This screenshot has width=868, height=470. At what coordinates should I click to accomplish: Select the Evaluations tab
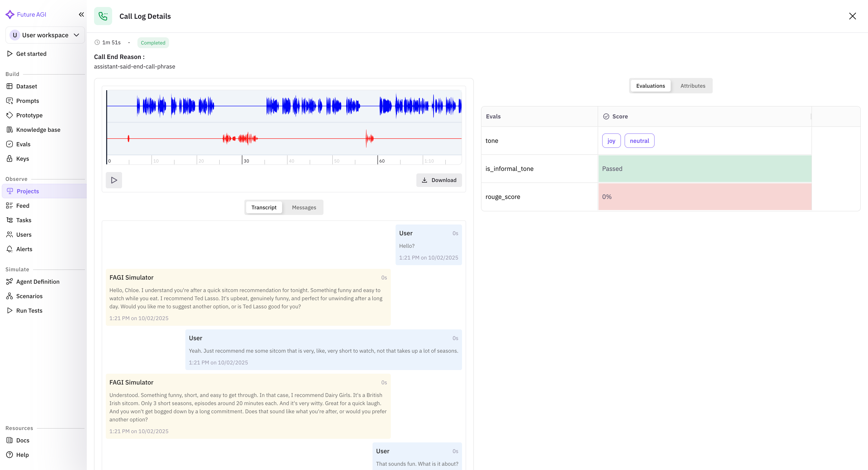pyautogui.click(x=650, y=86)
